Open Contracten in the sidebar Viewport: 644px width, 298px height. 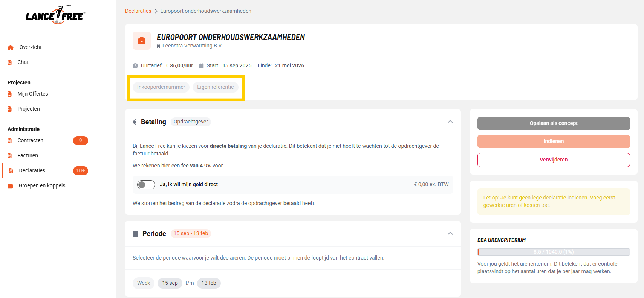[31, 140]
